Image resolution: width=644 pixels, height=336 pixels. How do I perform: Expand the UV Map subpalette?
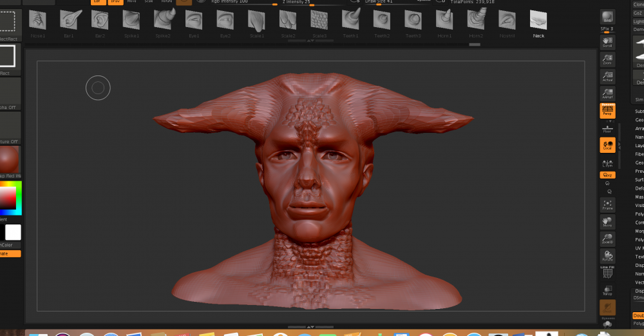pos(639,248)
